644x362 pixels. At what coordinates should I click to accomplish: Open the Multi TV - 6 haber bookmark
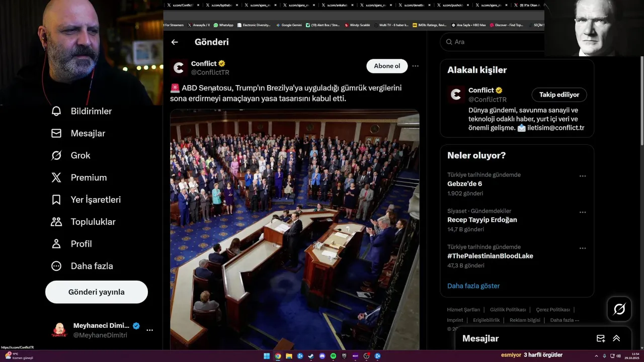coord(390,25)
